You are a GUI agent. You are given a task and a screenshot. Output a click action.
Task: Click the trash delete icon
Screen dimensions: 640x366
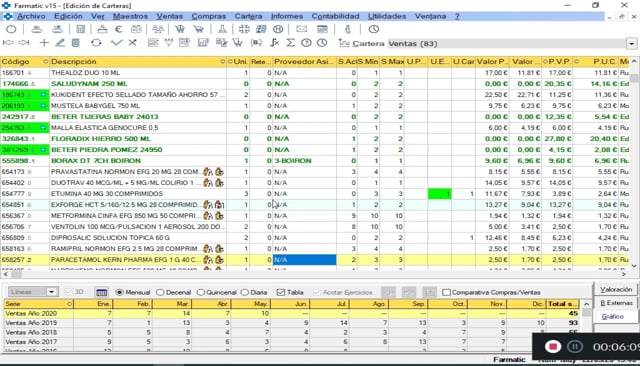coord(76,43)
